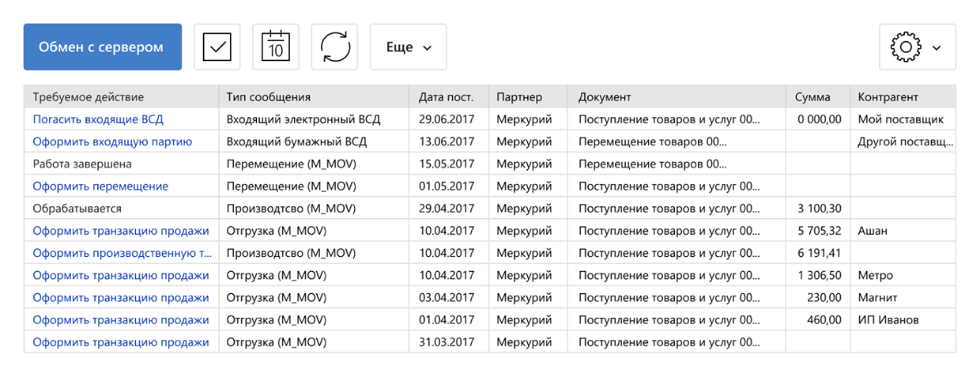980x377 pixels.
Task: Open the Оформить производственную транзакцию link
Action: click(122, 254)
